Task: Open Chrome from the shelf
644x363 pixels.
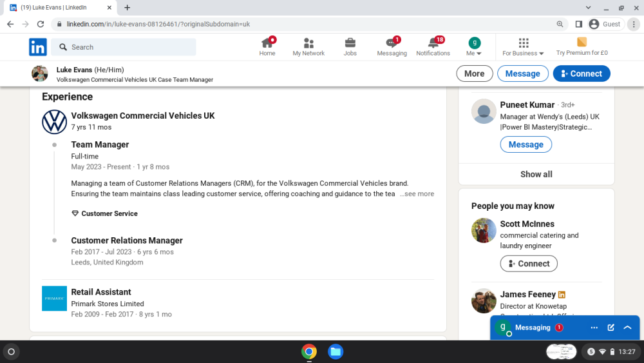Action: pos(309,352)
